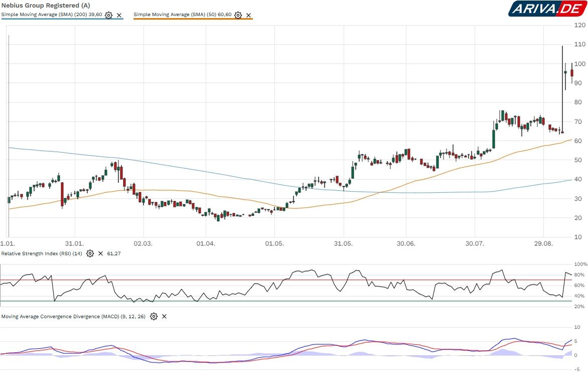Remove the SMA (200) indicator
Viewport: 588px width, 372px height.
click(119, 16)
